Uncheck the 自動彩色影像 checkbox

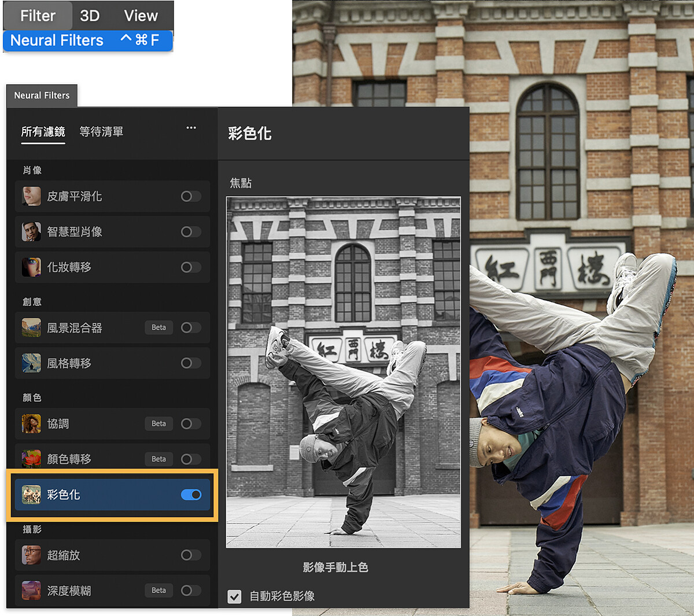[x=234, y=596]
